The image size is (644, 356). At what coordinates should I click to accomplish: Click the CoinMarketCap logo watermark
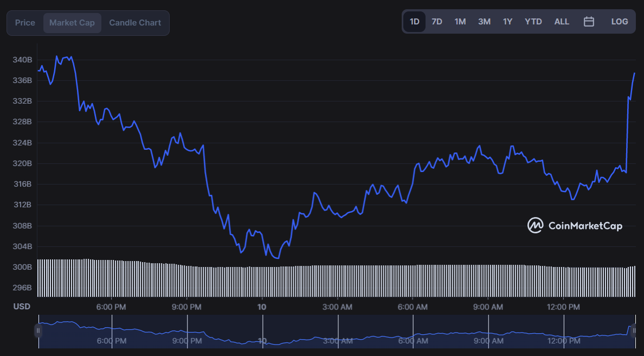click(x=575, y=225)
